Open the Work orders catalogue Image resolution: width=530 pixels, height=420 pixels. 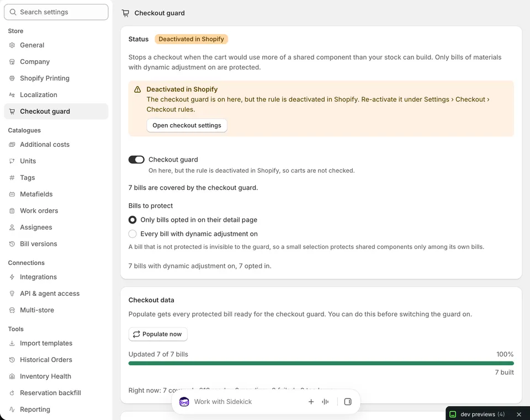[x=56, y=210]
